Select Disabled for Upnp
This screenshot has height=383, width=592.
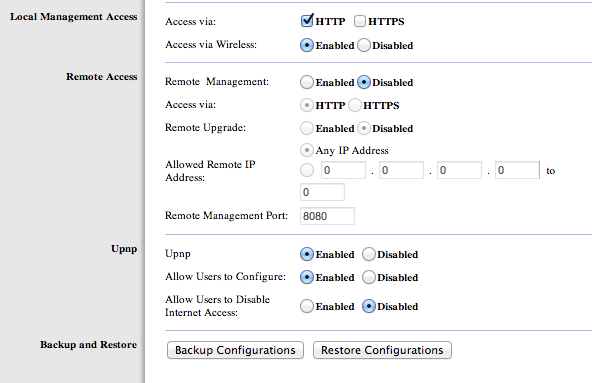point(368,254)
